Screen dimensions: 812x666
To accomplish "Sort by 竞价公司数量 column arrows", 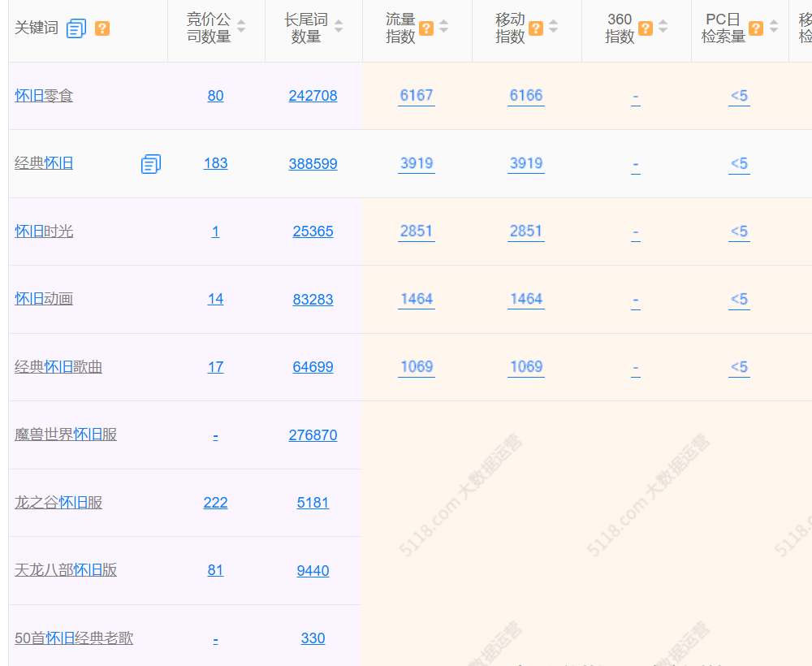I will [x=241, y=27].
